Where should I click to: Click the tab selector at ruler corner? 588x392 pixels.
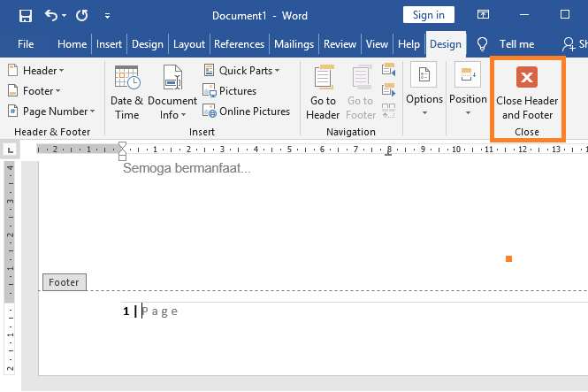[10, 150]
